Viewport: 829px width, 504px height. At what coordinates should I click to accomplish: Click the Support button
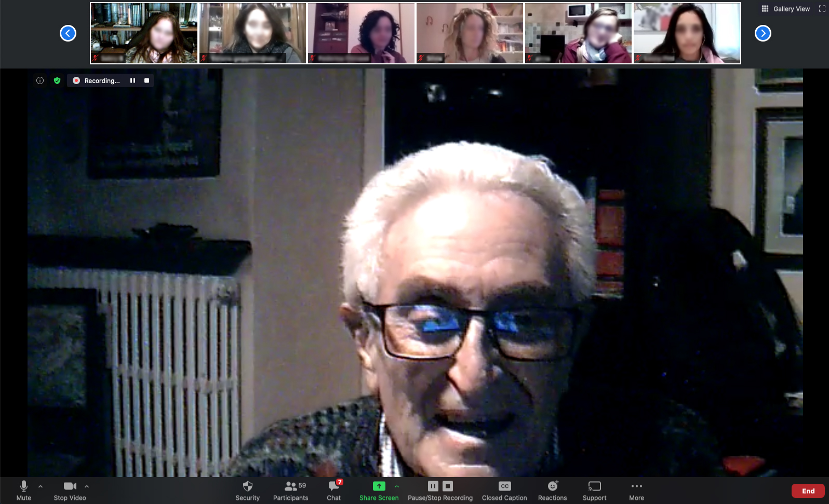594,491
